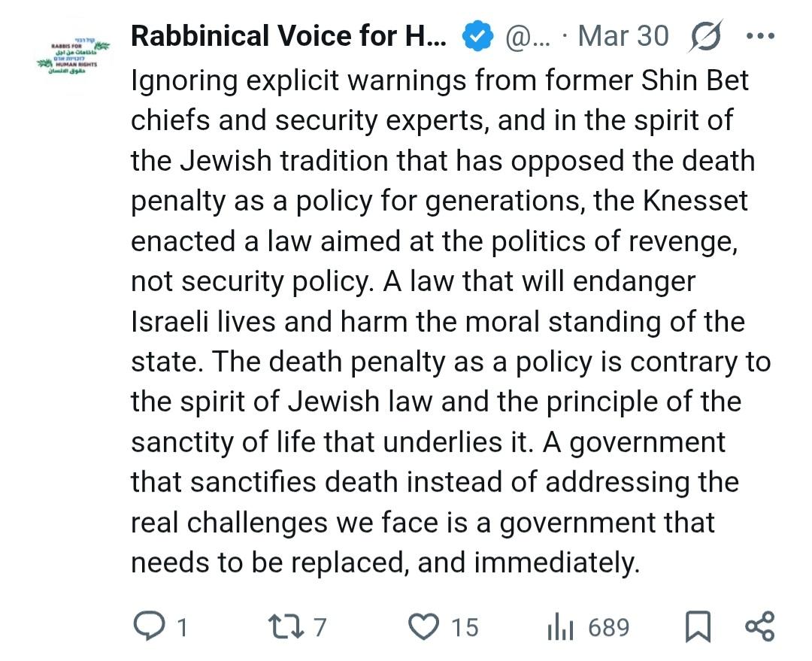Click the final line ending "and immediately."

click(385, 562)
